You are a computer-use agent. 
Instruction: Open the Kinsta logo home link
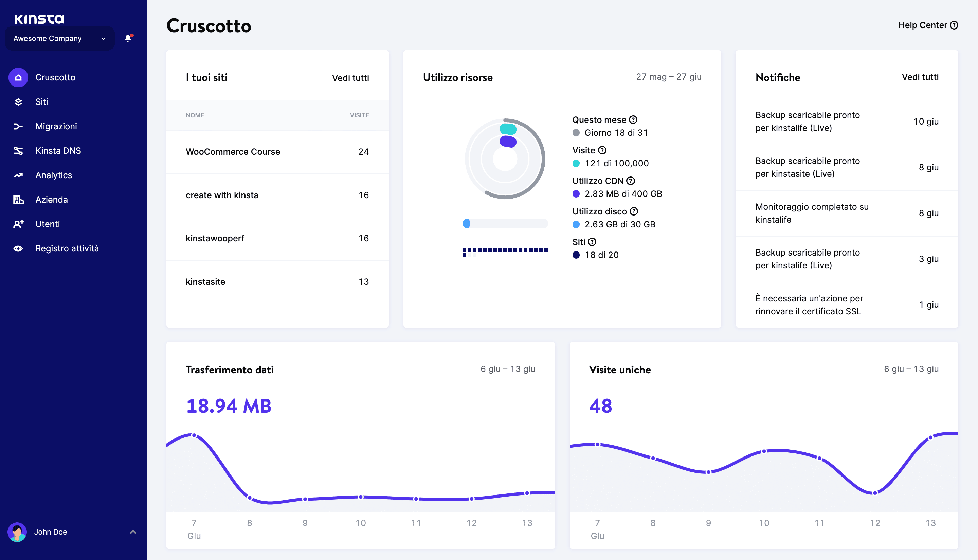[x=38, y=18]
